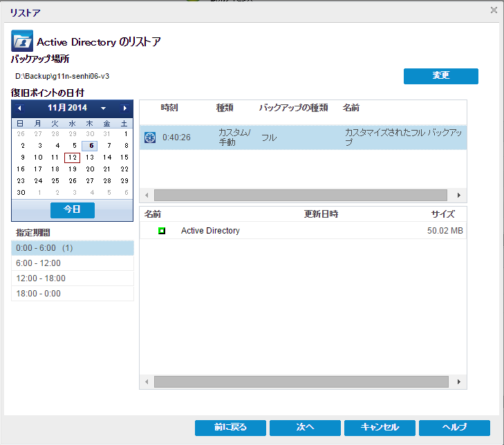Click the 前に戻る button
The image size is (504, 445).
(230, 428)
